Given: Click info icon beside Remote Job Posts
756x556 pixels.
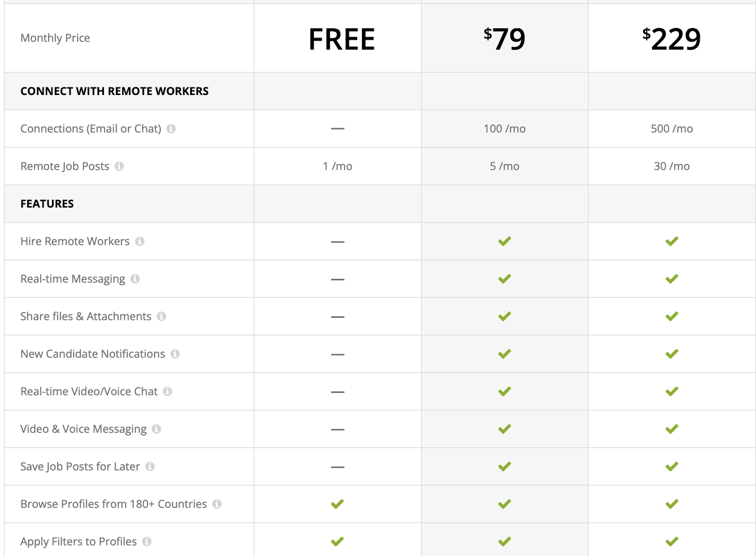Looking at the screenshot, I should tap(119, 166).
